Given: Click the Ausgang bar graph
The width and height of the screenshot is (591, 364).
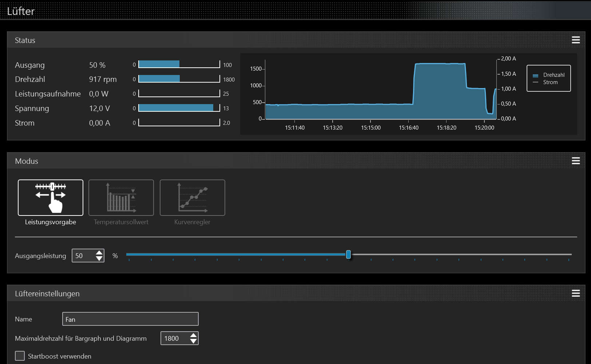Looking at the screenshot, I should coord(179,64).
